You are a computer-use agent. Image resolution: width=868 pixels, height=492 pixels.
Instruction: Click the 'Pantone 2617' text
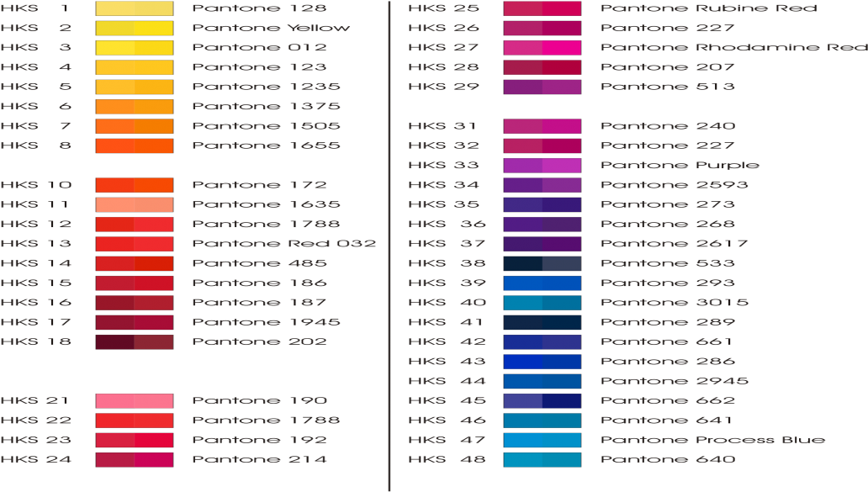tap(675, 244)
